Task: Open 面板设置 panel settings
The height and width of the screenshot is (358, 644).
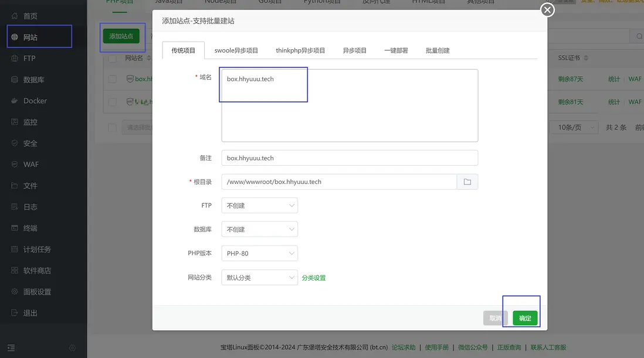Action: (x=36, y=292)
